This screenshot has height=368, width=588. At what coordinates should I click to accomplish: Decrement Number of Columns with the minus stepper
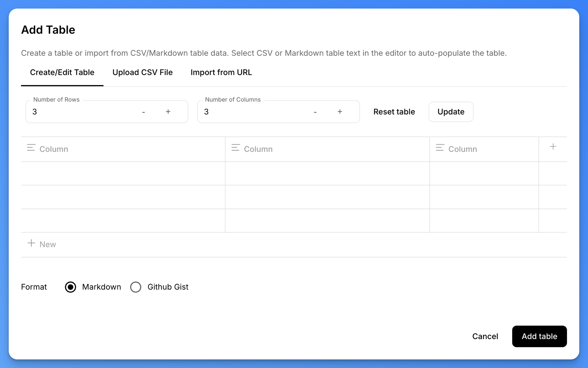point(315,112)
